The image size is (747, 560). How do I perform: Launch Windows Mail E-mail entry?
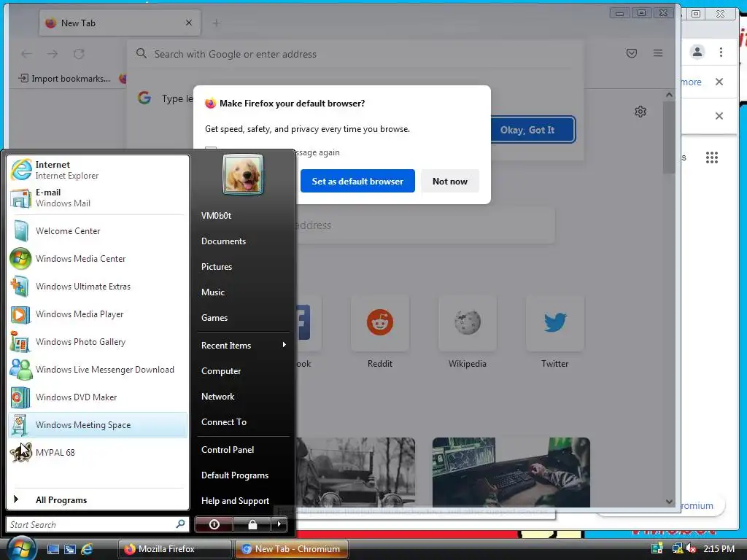98,198
